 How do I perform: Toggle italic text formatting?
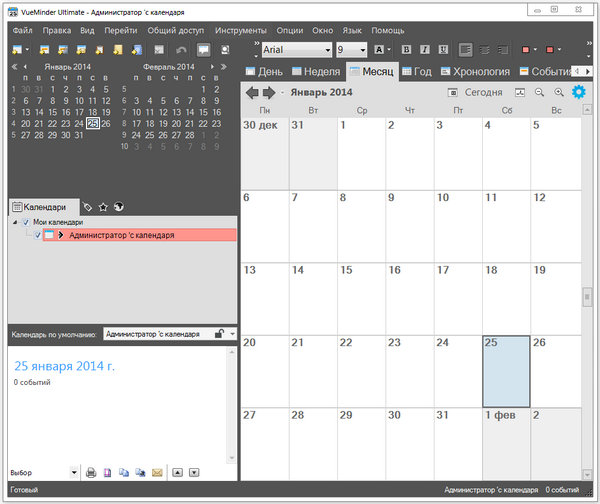pos(424,49)
